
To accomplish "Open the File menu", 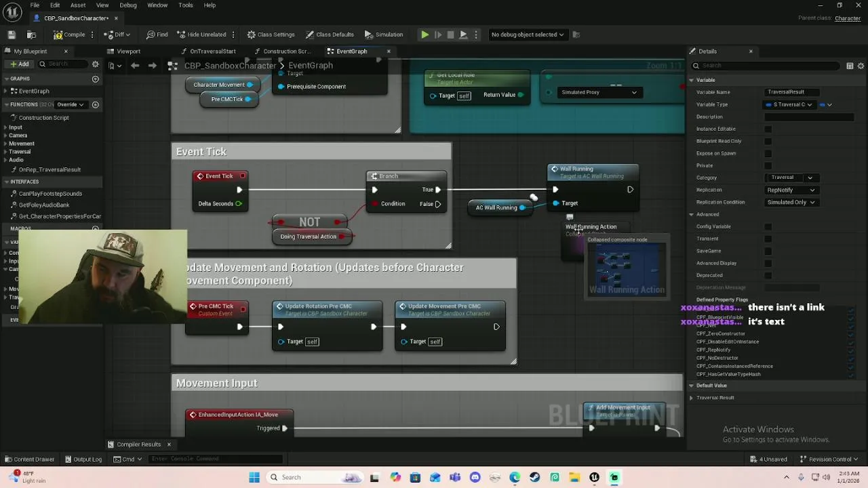I will point(35,5).
